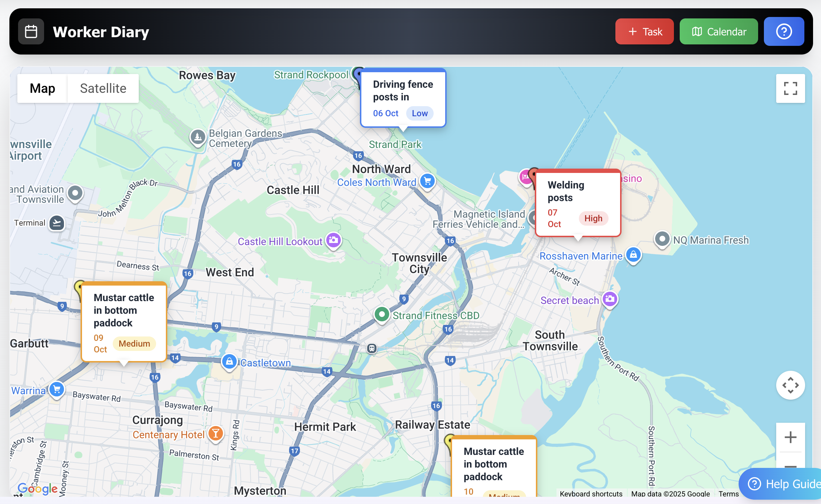821x504 pixels.
Task: Open the Driving fence posts in task card
Action: click(x=403, y=97)
